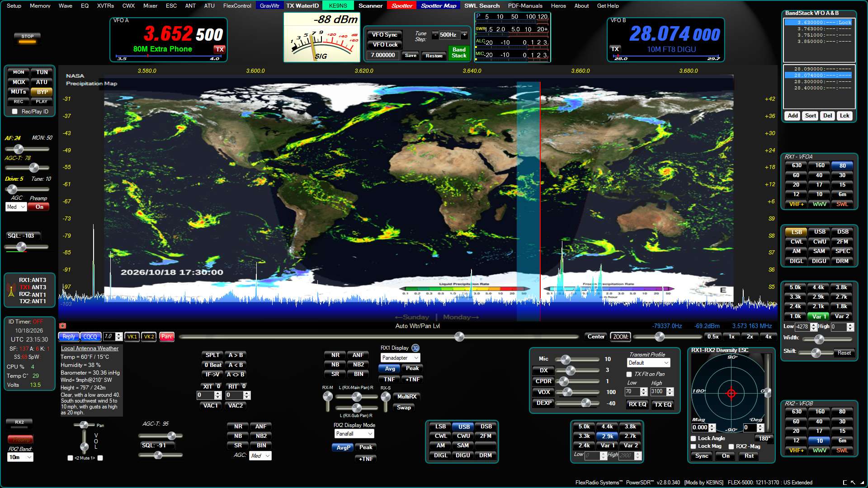Check the Lock Angle checkbox
Viewport: 868px width, 488px height.
693,438
